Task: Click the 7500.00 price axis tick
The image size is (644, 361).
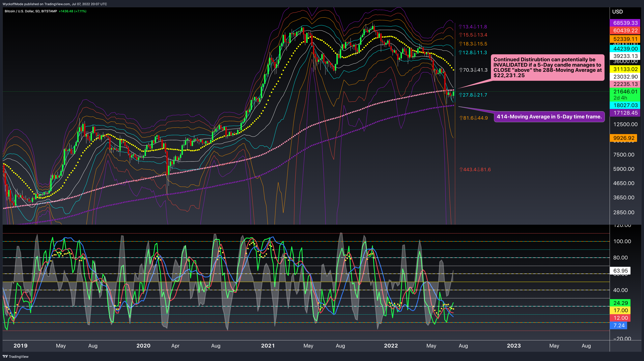Action: coord(624,155)
